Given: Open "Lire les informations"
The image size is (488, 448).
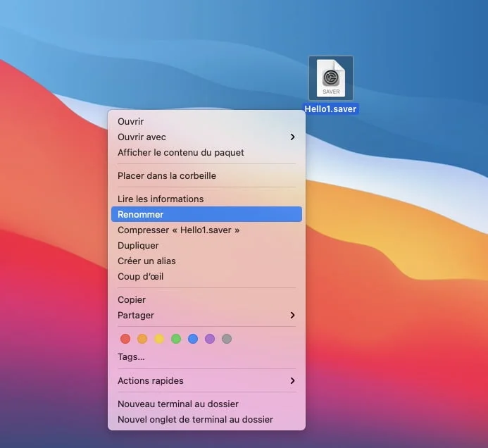Looking at the screenshot, I should click(161, 199).
